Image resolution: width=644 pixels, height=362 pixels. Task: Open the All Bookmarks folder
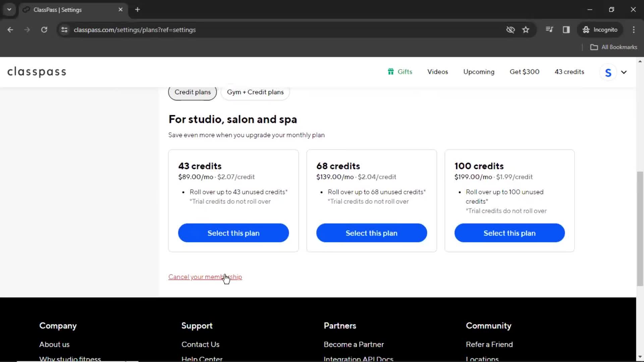coord(613,47)
